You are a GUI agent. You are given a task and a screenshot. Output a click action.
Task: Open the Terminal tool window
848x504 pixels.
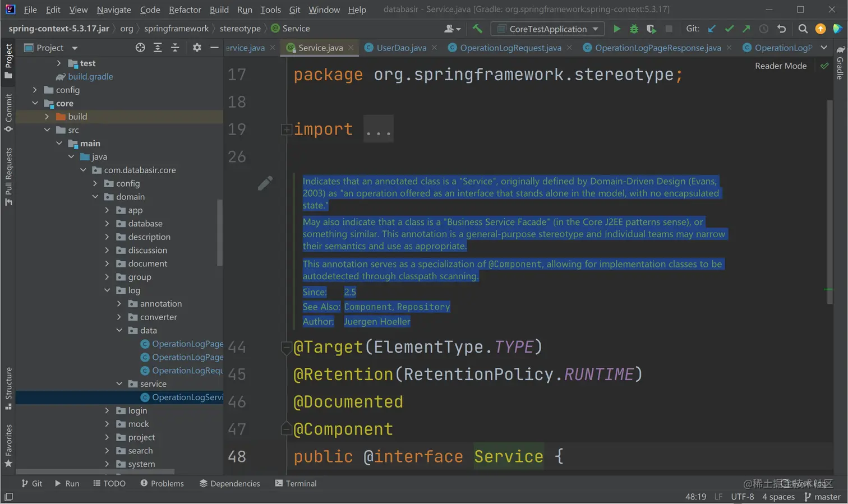(x=296, y=483)
